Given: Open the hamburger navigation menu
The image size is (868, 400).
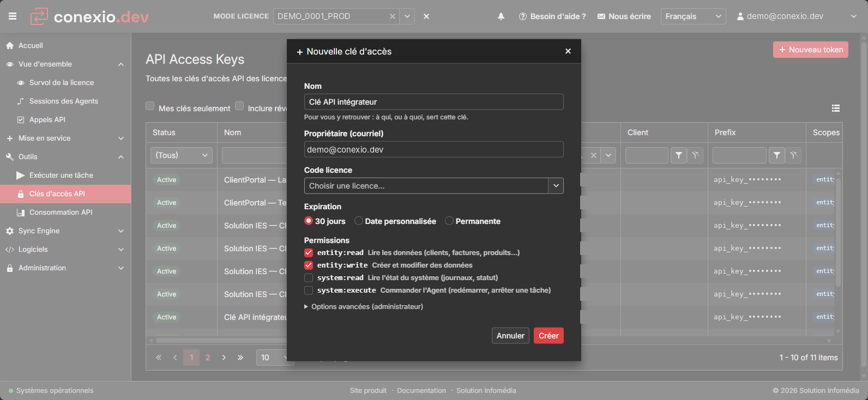Looking at the screenshot, I should coord(13,16).
